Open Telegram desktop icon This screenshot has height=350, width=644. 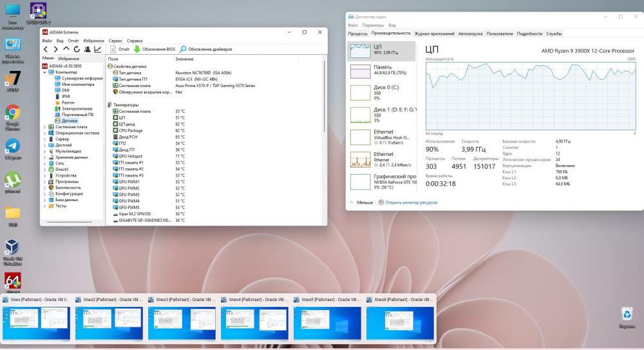(x=13, y=146)
